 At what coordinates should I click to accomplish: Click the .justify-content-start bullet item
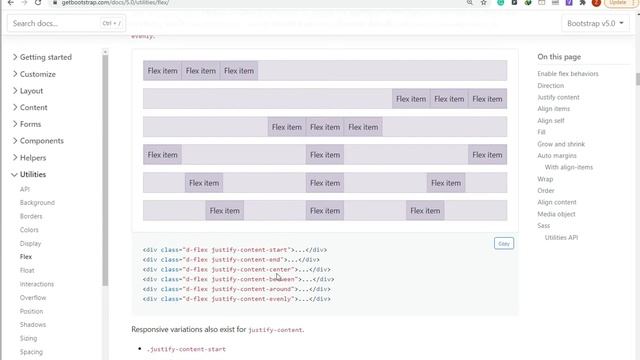coord(186,349)
